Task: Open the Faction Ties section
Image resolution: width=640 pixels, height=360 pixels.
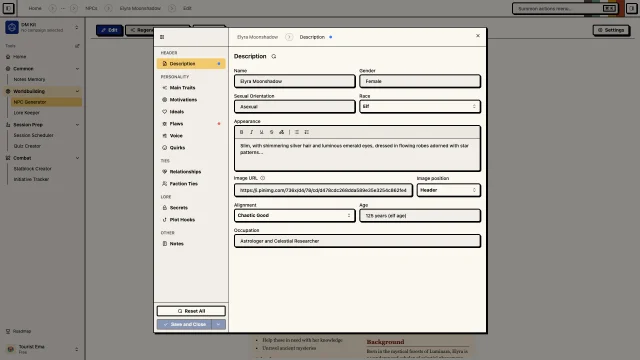Action: 191,184
